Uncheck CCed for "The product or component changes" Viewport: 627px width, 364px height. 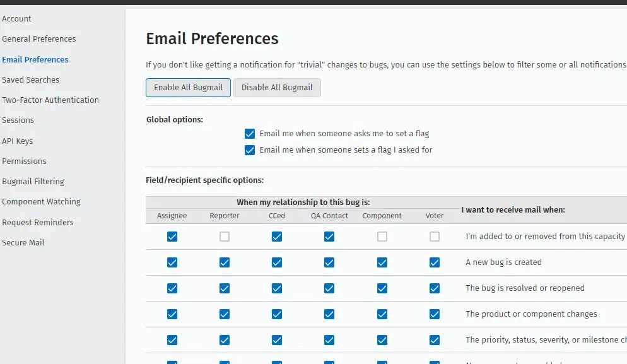tap(277, 314)
